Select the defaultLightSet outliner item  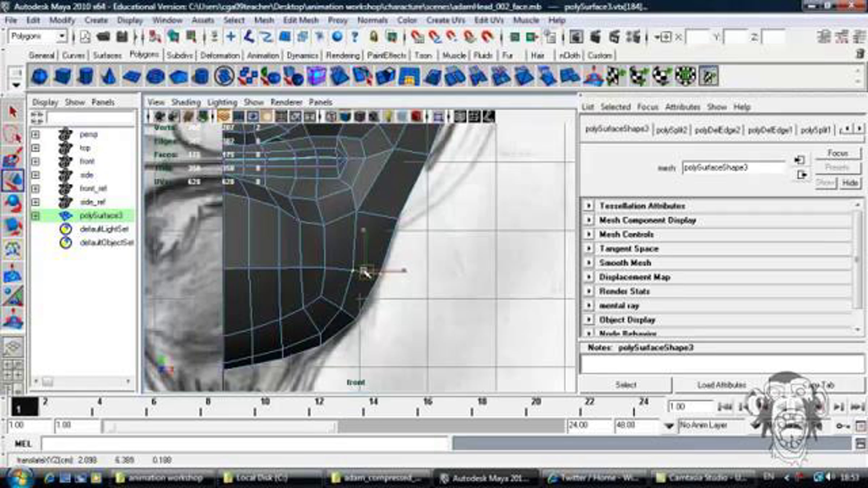click(x=104, y=229)
